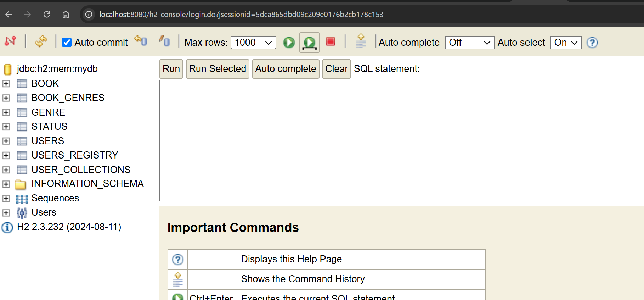The image size is (644, 300).
Task: Expand the BOOK table node
Action: click(x=6, y=84)
